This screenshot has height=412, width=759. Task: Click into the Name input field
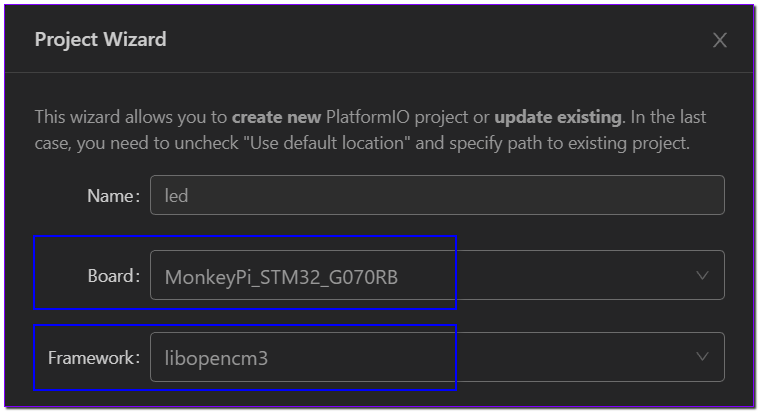point(437,195)
